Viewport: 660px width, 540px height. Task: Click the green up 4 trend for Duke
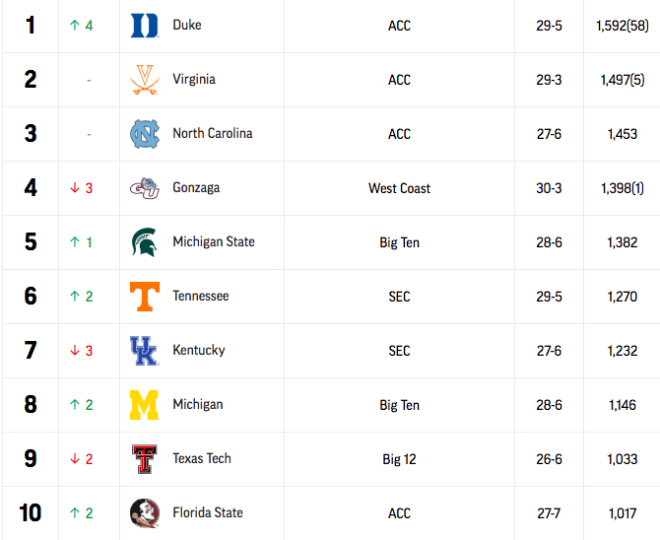tap(81, 26)
